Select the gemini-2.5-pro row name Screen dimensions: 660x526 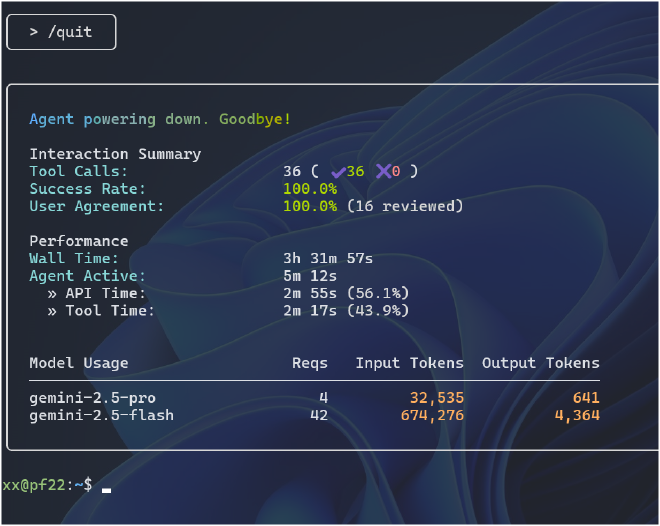[92, 398]
